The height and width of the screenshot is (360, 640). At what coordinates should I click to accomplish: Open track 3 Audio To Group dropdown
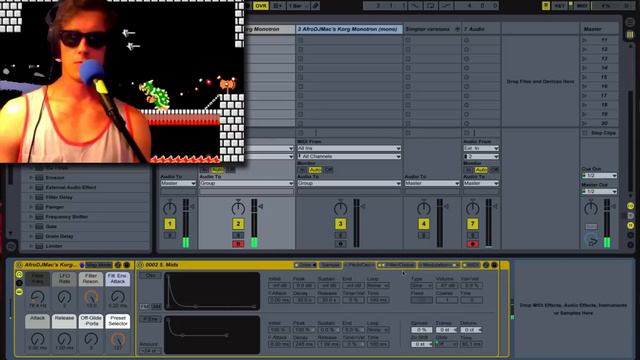349,183
